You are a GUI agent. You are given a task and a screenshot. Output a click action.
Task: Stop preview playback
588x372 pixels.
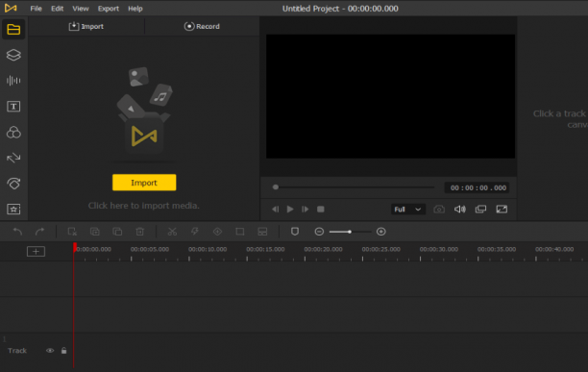tap(320, 210)
